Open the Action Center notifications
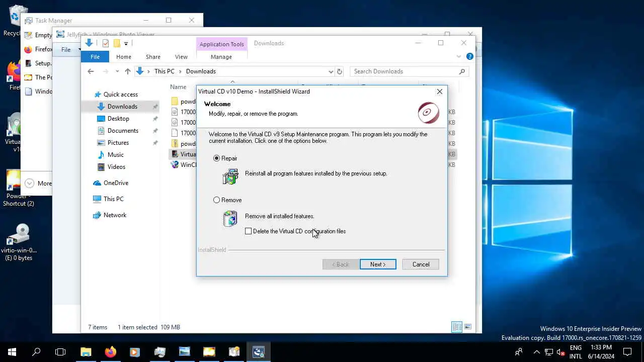 click(x=627, y=352)
